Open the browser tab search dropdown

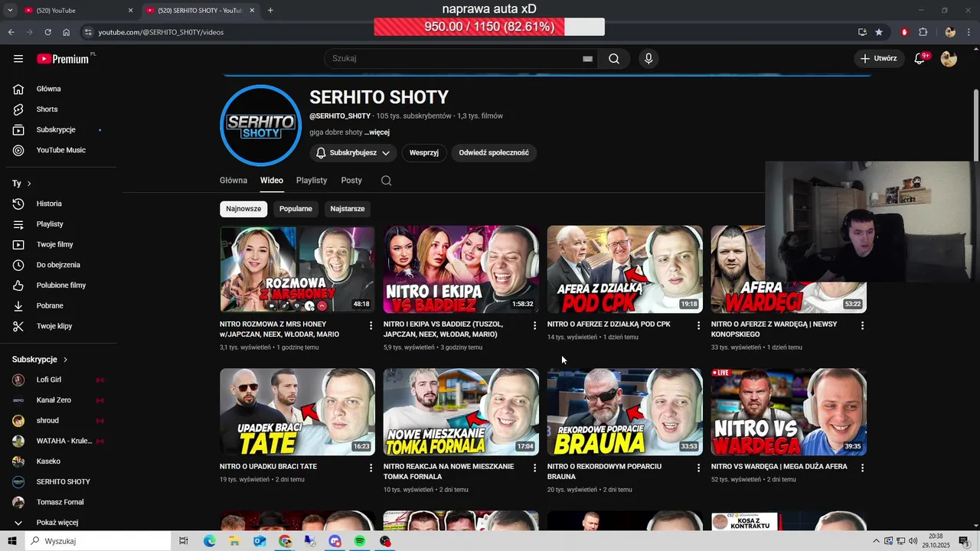pyautogui.click(x=10, y=10)
